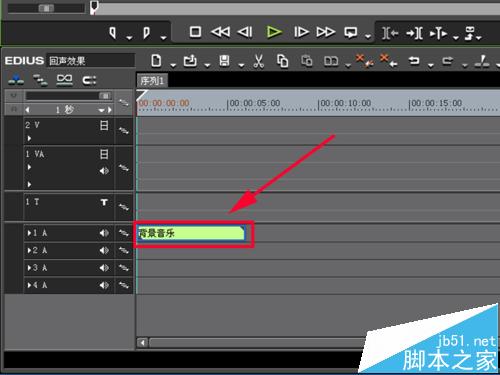Mute the 4 A audio track
The height and width of the screenshot is (375, 500).
click(104, 285)
